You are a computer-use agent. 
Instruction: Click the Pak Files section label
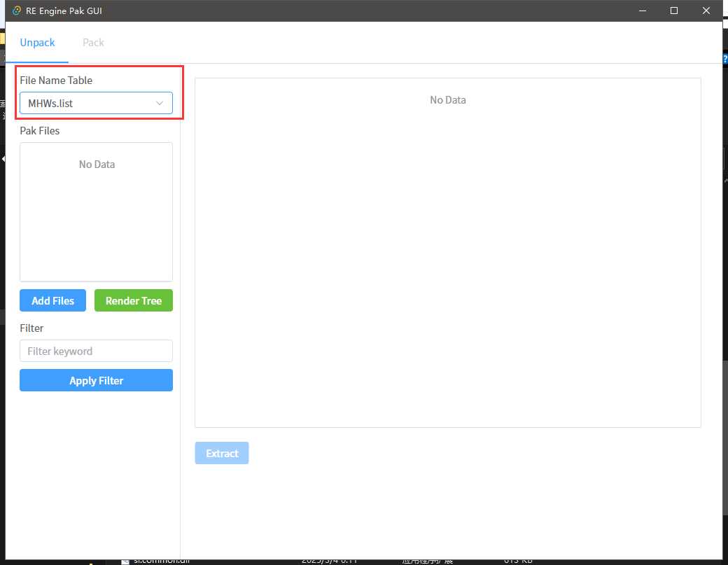coord(40,131)
